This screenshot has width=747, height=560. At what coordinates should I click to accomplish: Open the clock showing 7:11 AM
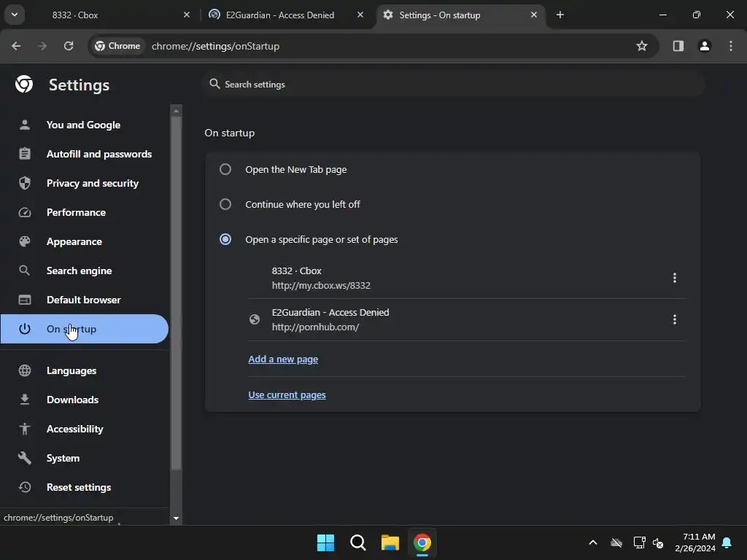point(695,542)
